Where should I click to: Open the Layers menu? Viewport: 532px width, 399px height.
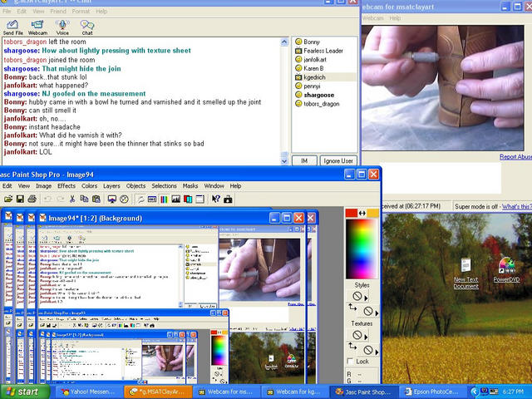click(x=111, y=186)
